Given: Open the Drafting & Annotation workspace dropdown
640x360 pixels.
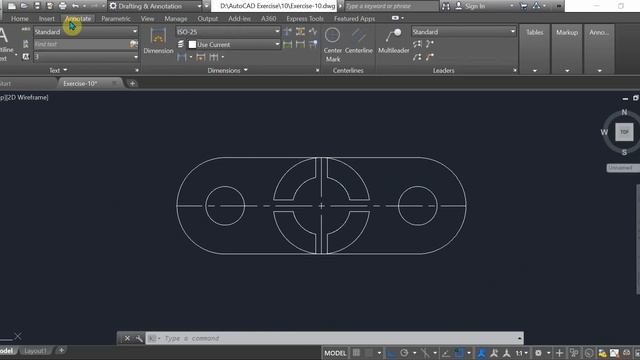Looking at the screenshot, I should [155, 6].
